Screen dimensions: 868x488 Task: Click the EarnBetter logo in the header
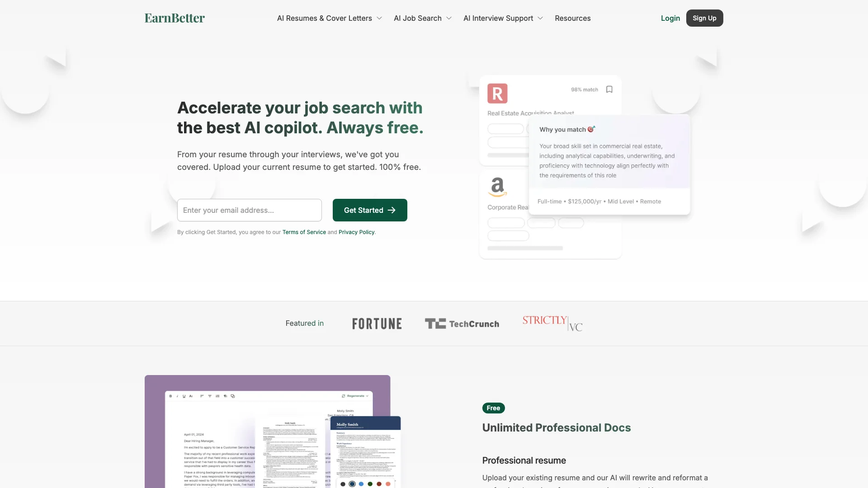[x=175, y=18]
